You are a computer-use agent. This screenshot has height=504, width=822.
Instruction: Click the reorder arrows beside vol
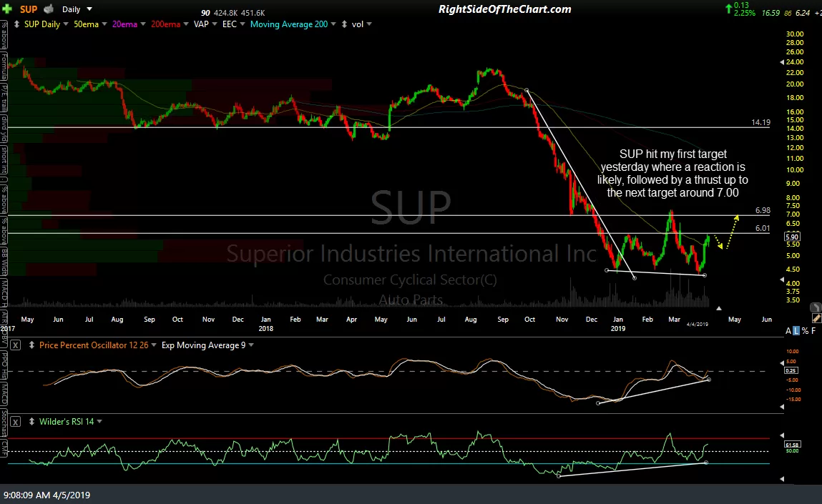click(x=344, y=24)
